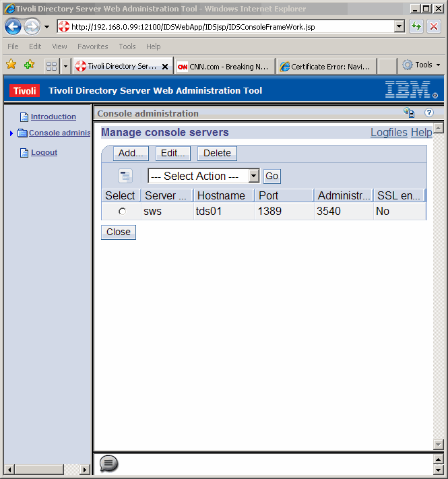Click the table actions icon beside Select Action

coord(125,176)
